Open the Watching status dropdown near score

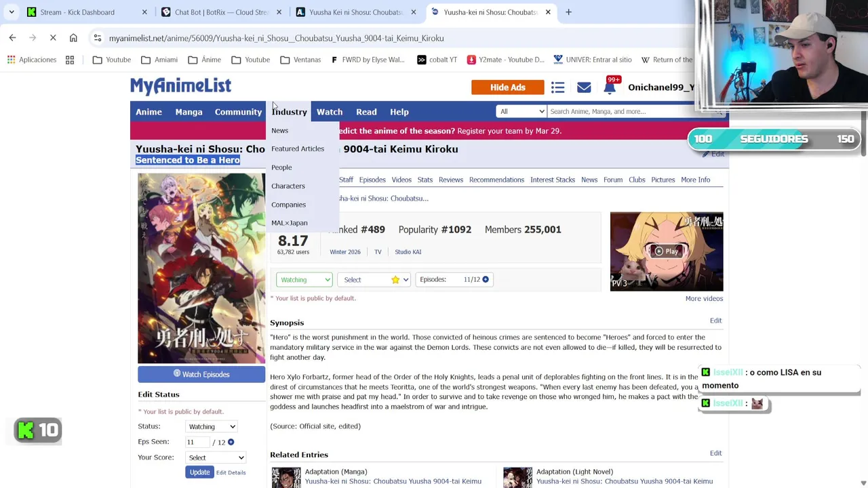tap(304, 279)
